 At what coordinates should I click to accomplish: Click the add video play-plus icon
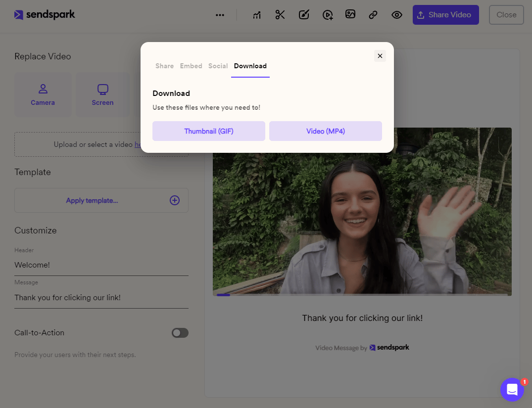[328, 15]
